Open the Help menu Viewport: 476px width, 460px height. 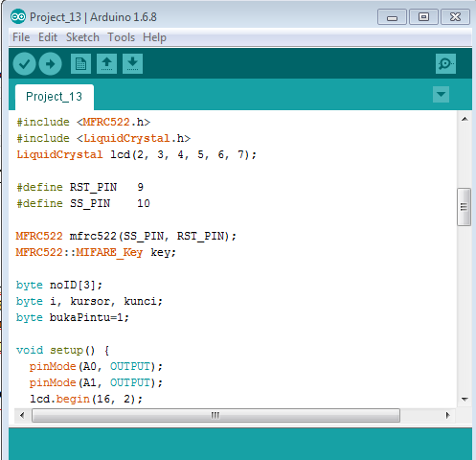154,37
